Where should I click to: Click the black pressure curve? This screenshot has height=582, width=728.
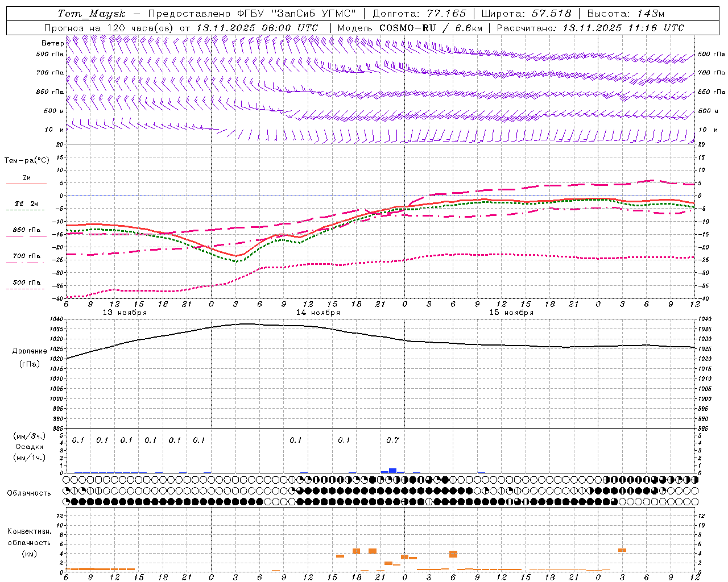[x=381, y=336]
